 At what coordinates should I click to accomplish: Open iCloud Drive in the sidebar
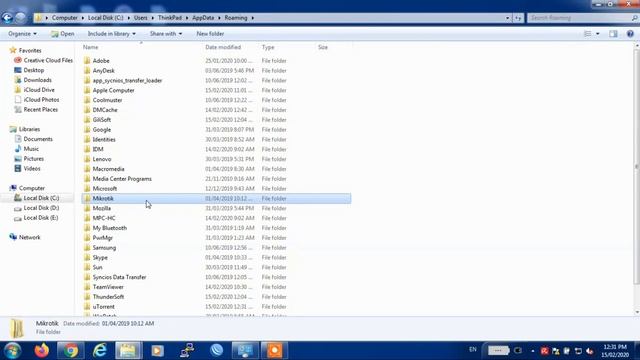point(35,90)
